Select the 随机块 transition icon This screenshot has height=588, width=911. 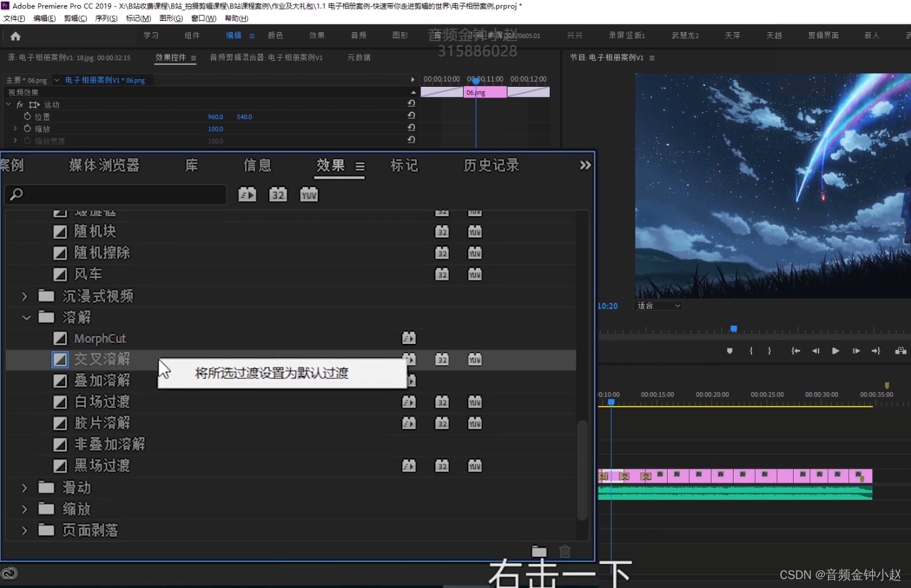tap(60, 232)
